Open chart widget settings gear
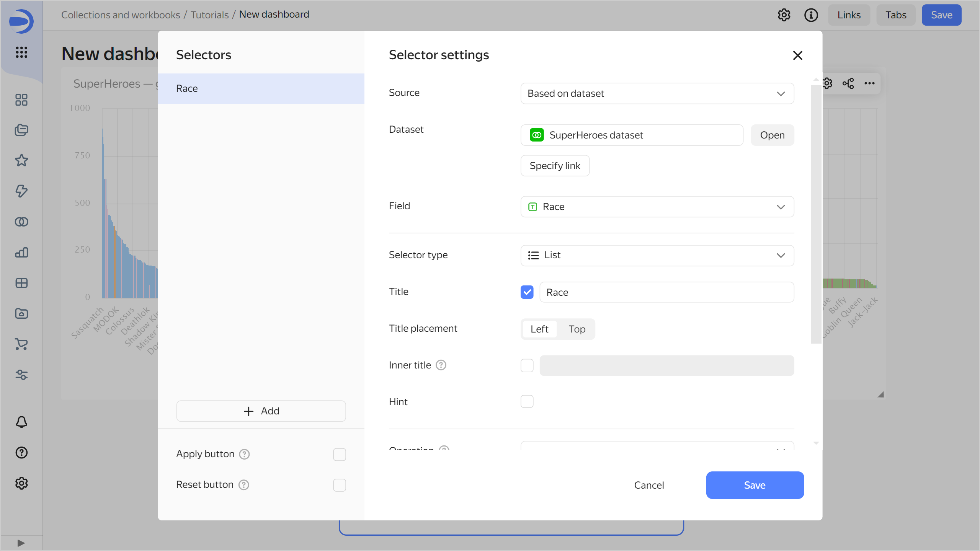 [828, 83]
